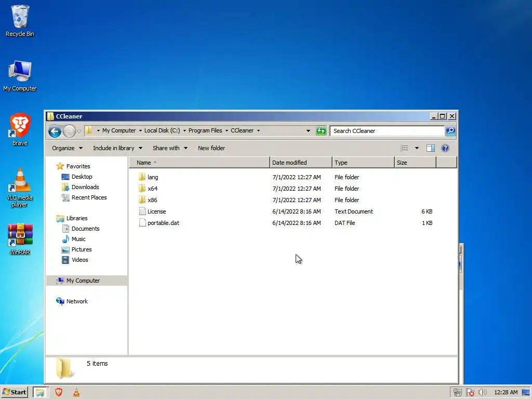This screenshot has height=399, width=532.
Task: Select My Computer desktop icon
Action: point(20,76)
